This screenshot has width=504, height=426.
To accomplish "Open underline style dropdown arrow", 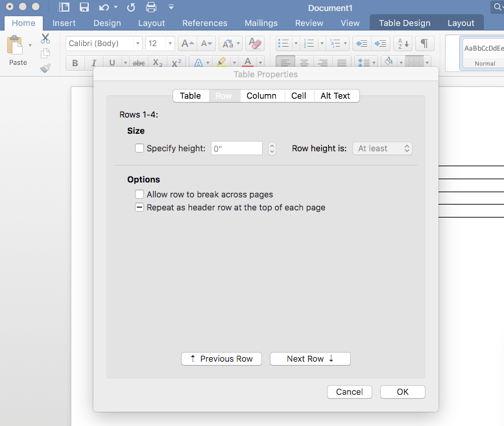I will click(x=125, y=63).
